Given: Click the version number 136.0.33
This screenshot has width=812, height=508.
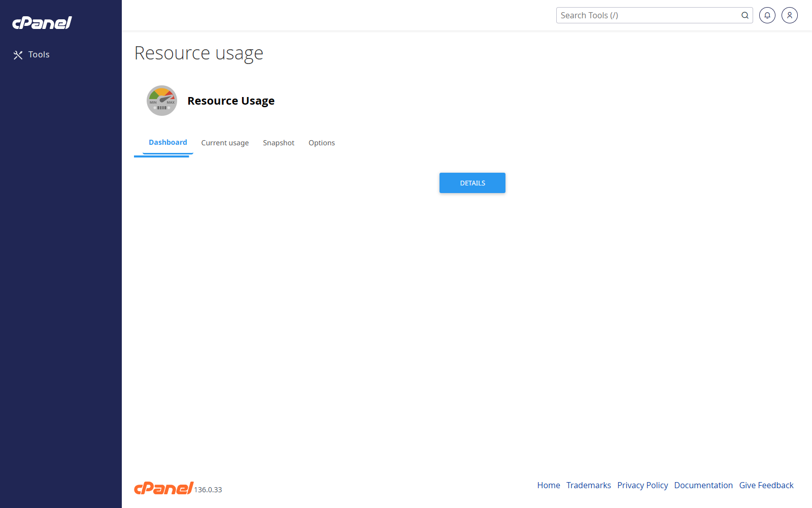Looking at the screenshot, I should 208,490.
